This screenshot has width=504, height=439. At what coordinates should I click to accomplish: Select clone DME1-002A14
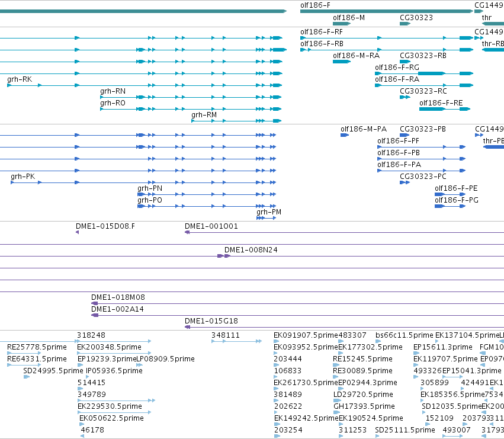pos(117,309)
